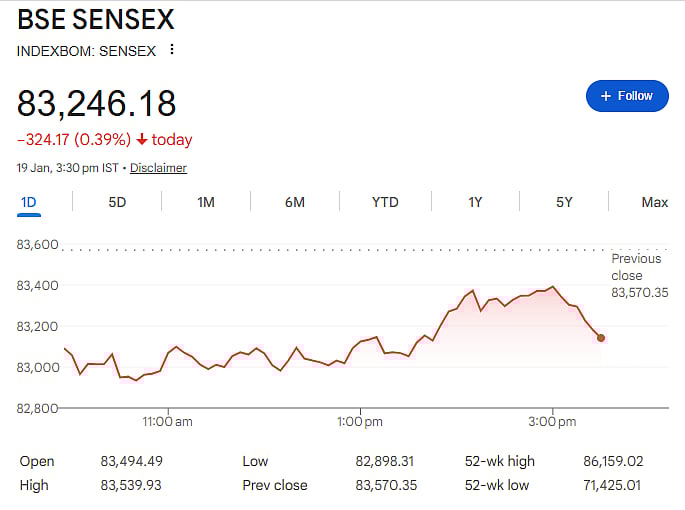This screenshot has height=510, width=685.
Task: Click the 52-wk high value 86,159.02
Action: coord(613,461)
